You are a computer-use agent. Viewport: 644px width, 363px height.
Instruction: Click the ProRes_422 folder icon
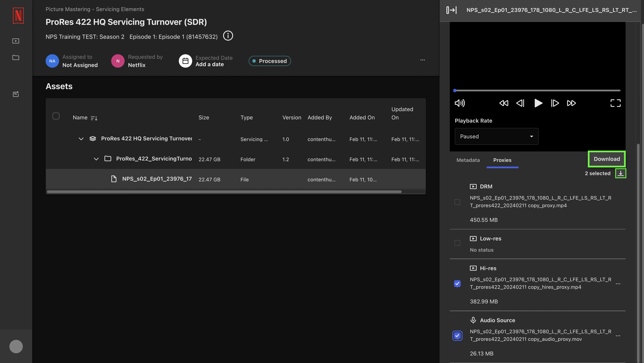tap(108, 159)
